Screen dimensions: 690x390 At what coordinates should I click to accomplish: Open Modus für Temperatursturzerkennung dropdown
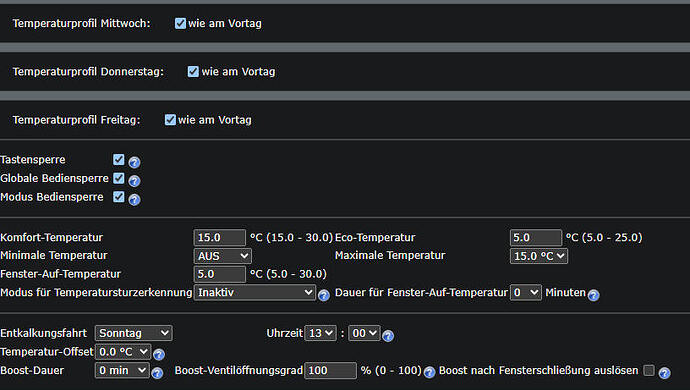(x=255, y=292)
